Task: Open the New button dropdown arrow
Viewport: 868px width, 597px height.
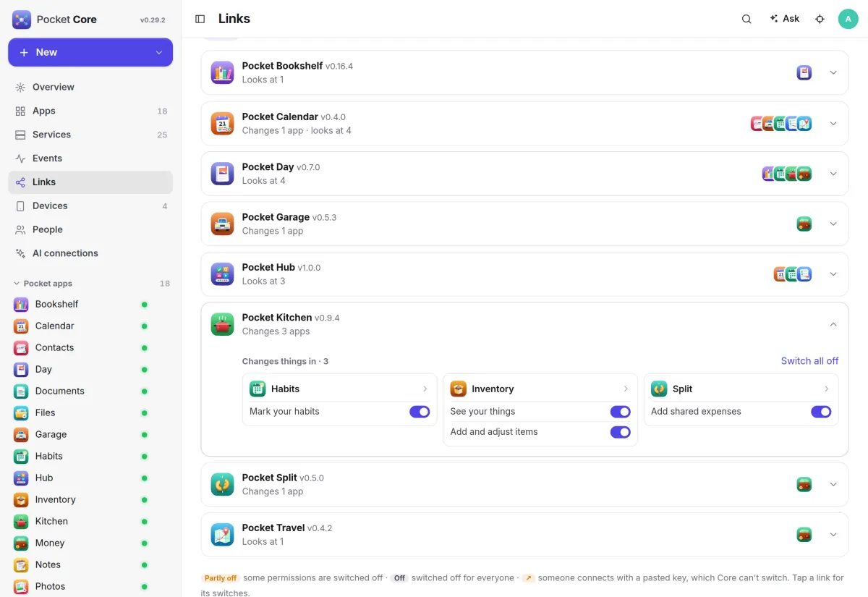Action: click(159, 52)
